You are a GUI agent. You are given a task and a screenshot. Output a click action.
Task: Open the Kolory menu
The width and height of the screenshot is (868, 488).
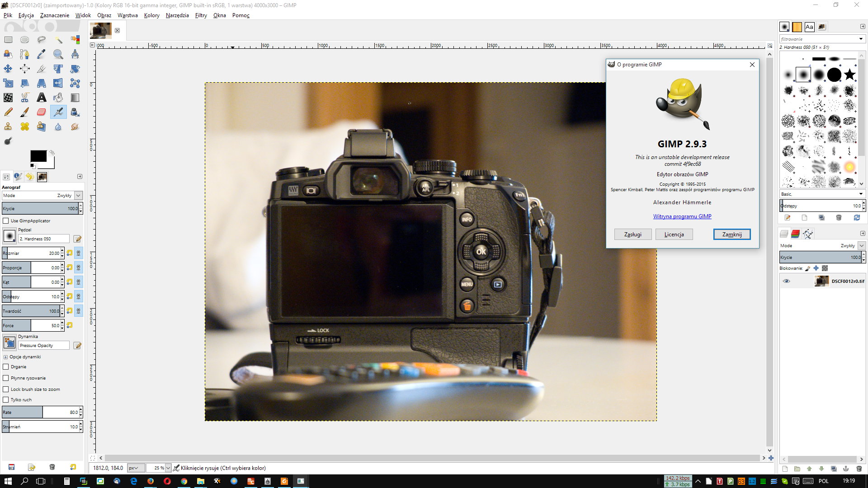click(151, 15)
